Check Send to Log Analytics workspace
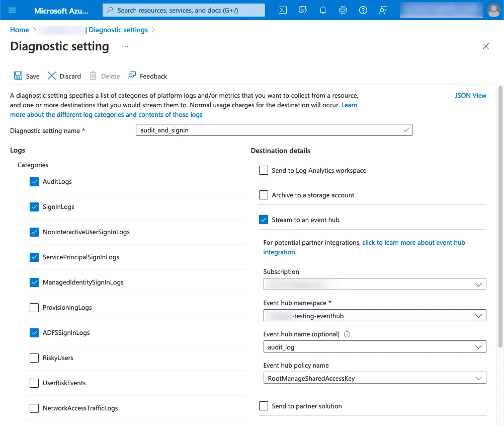 263,170
